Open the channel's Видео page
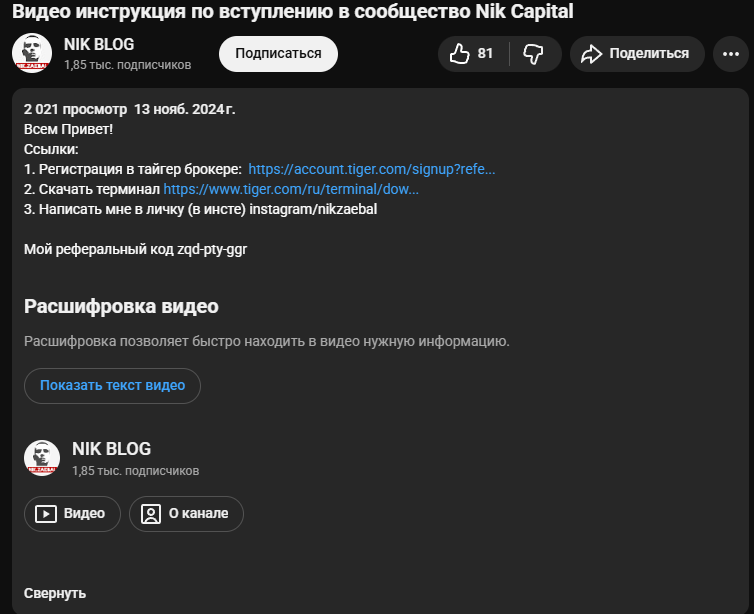 tap(72, 514)
